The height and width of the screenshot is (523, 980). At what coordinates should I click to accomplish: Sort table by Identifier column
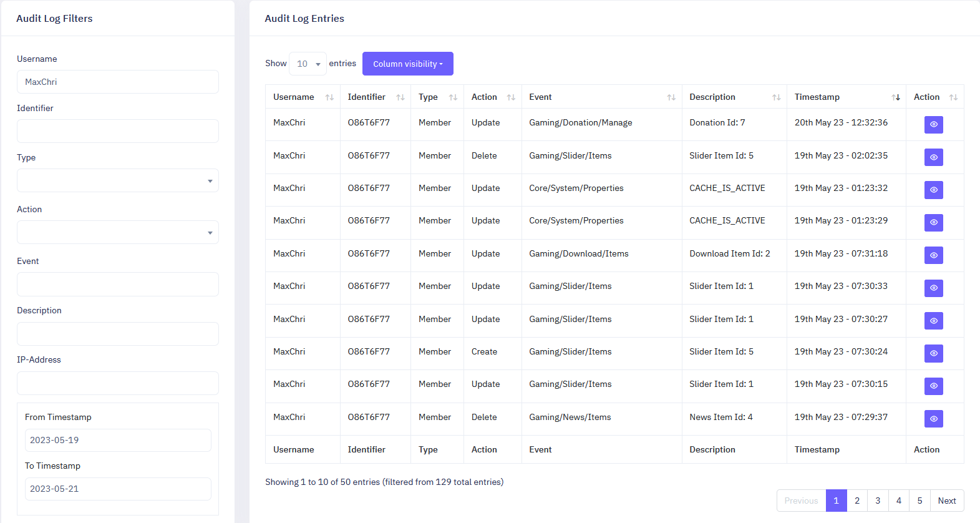(x=376, y=97)
